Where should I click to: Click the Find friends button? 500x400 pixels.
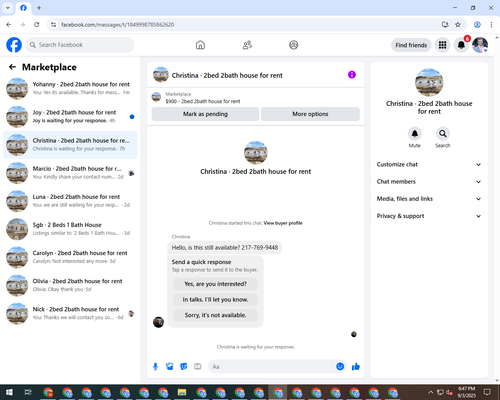tap(411, 45)
